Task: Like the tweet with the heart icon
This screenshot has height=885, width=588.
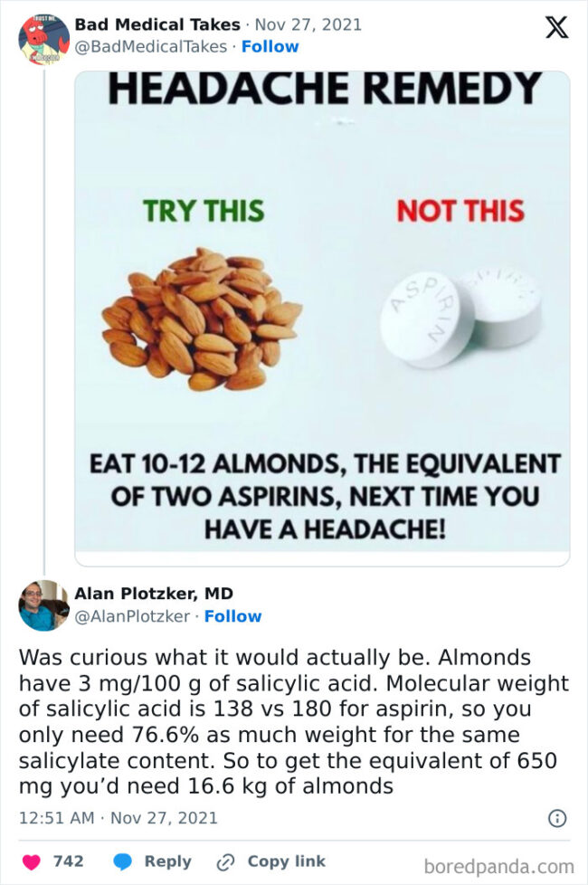Action: (32, 861)
